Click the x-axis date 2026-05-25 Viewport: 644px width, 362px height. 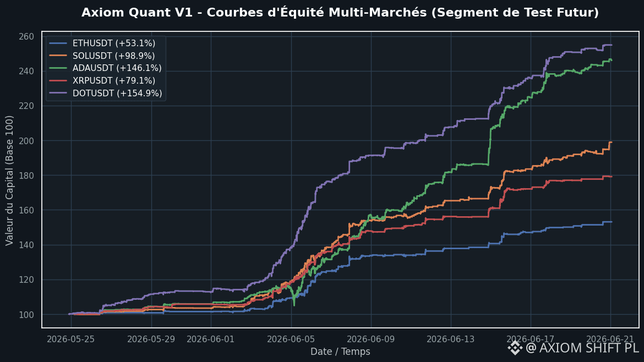click(70, 339)
